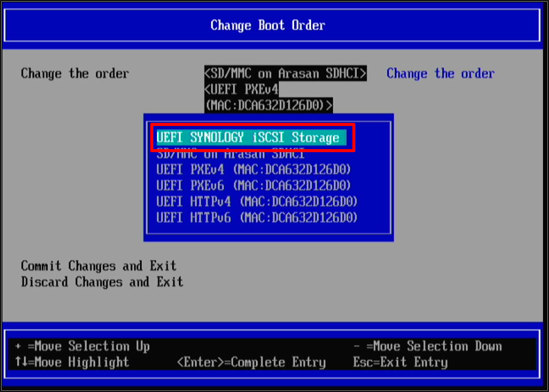Screen dimensions: 549x392
Task: Click the <UEFI PXEv4 value line
Action: (x=241, y=89)
